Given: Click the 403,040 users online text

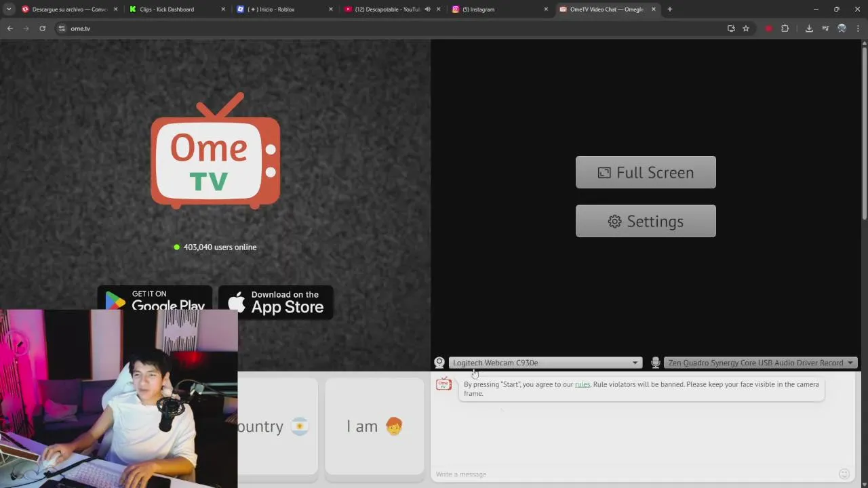Looking at the screenshot, I should point(220,247).
